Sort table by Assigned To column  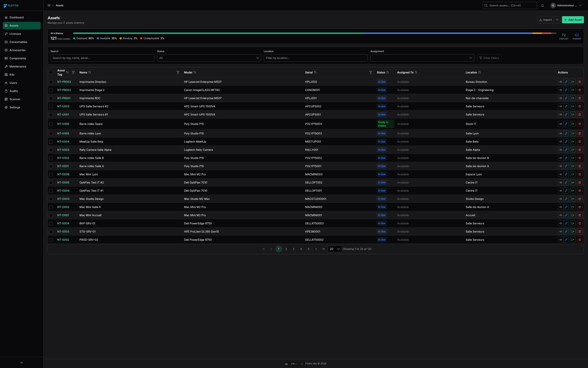click(x=416, y=72)
